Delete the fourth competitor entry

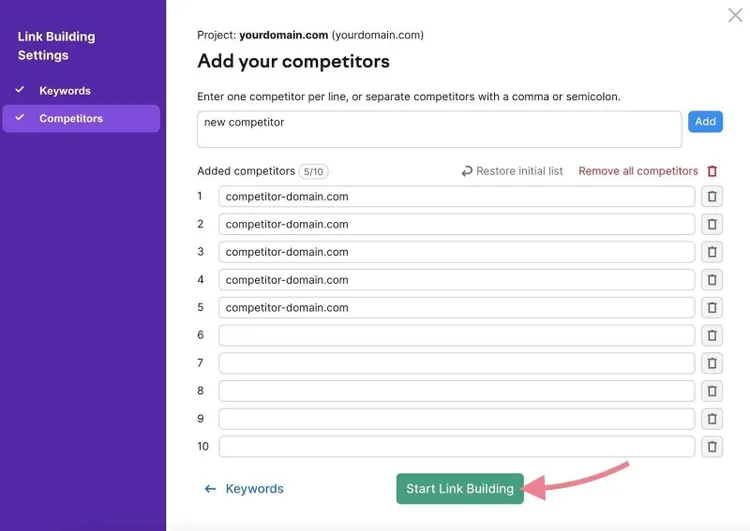(712, 280)
